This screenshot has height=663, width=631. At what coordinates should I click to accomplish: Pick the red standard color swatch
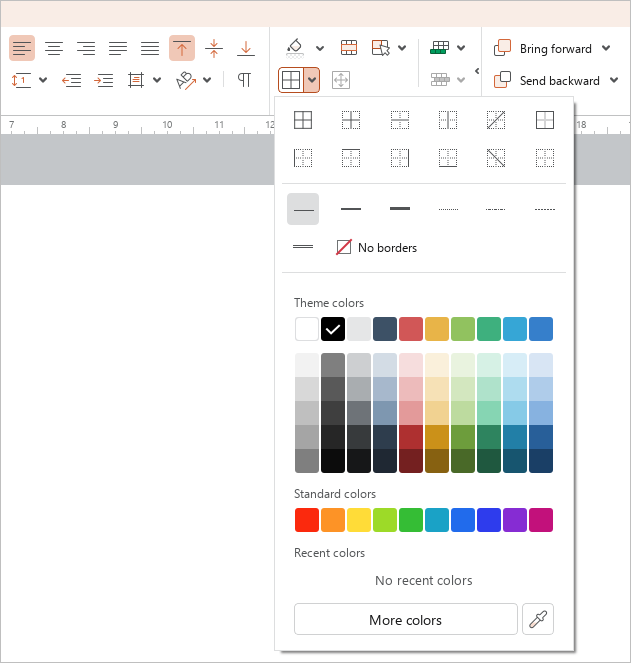pyautogui.click(x=307, y=520)
